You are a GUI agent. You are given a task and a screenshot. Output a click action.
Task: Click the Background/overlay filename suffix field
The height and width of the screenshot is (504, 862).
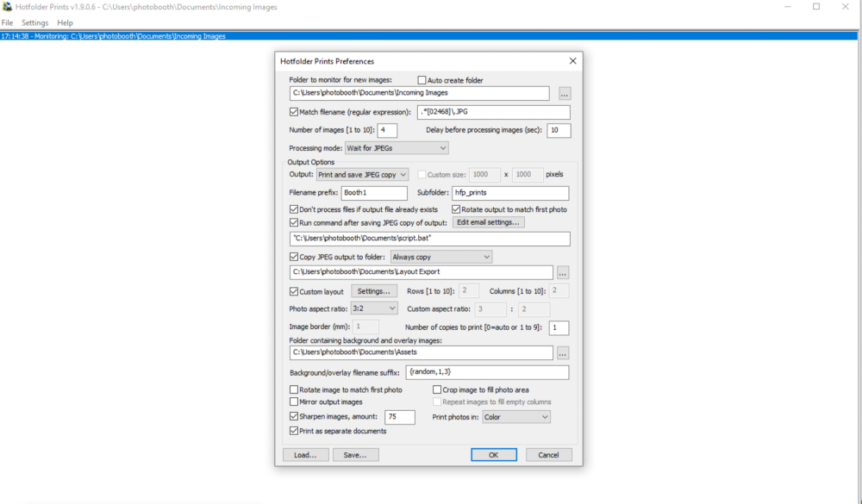coord(487,372)
